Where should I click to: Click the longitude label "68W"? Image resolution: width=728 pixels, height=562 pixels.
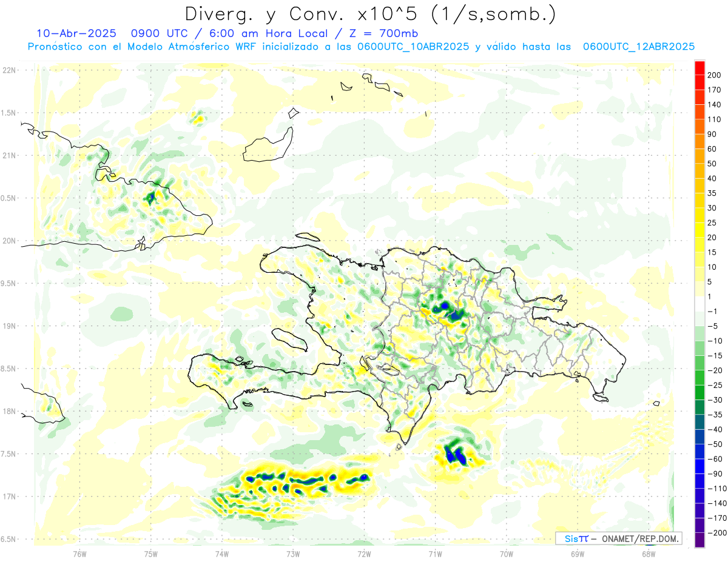click(x=649, y=554)
